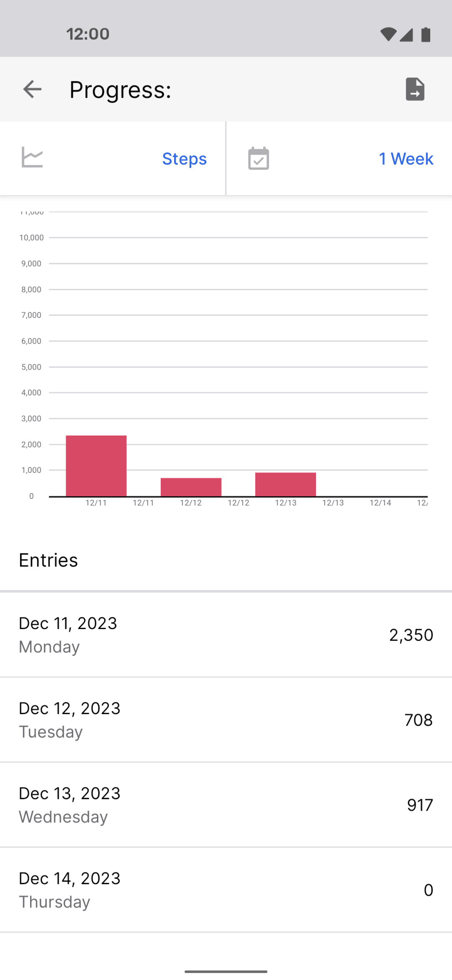Select the 12/13 red bar in chart
This screenshot has width=452, height=980.
pyautogui.click(x=285, y=485)
